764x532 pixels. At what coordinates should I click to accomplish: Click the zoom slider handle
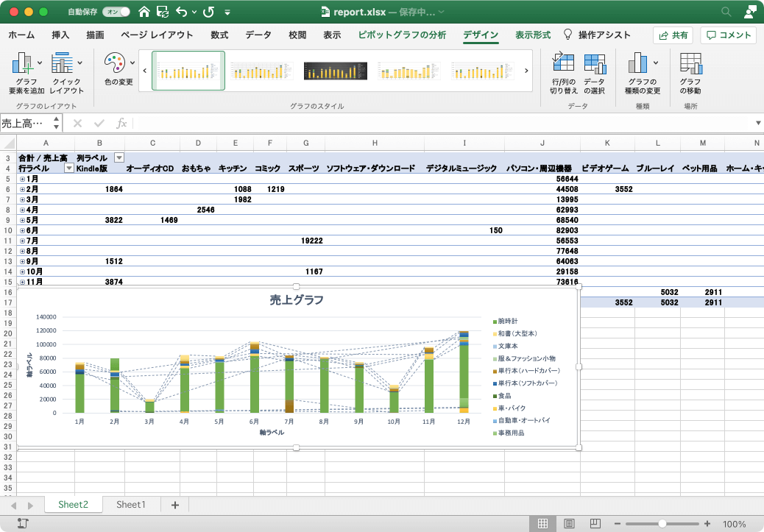click(x=662, y=524)
